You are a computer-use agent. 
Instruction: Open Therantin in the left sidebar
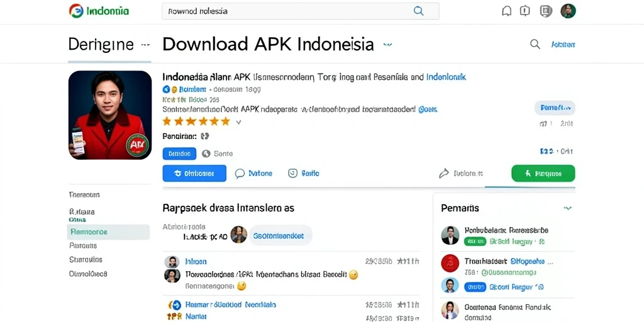tap(84, 195)
